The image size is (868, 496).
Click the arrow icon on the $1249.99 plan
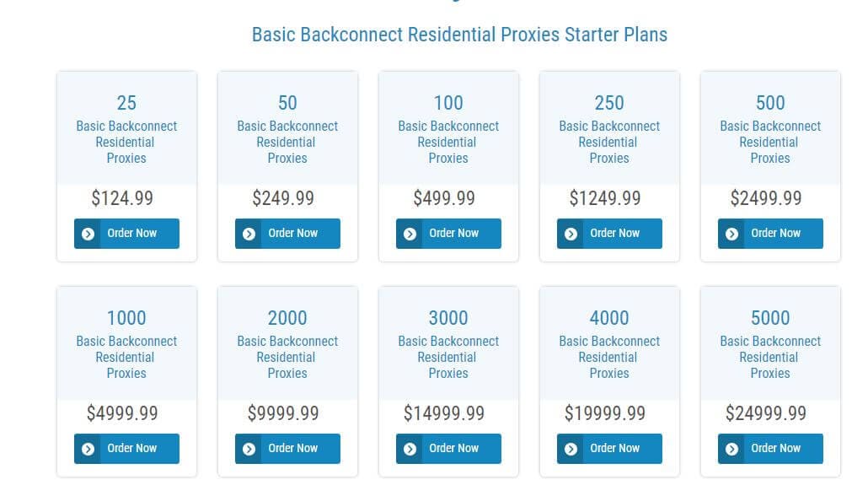571,234
